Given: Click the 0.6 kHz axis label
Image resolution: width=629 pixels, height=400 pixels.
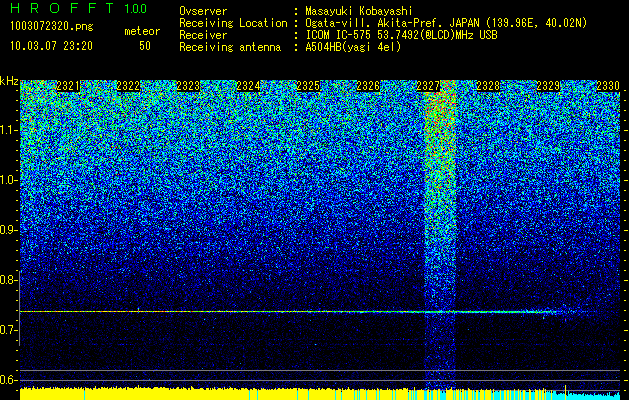Looking at the screenshot, I should tap(8, 380).
